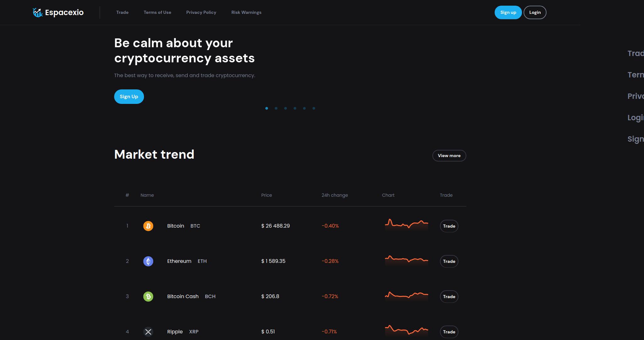Click the Ethereum ETH coin icon
This screenshot has height=340, width=644.
(x=148, y=261)
